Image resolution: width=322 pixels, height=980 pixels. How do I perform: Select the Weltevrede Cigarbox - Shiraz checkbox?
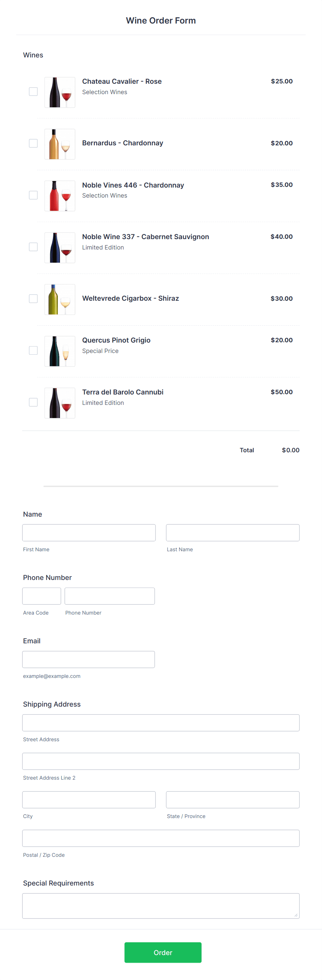(33, 299)
